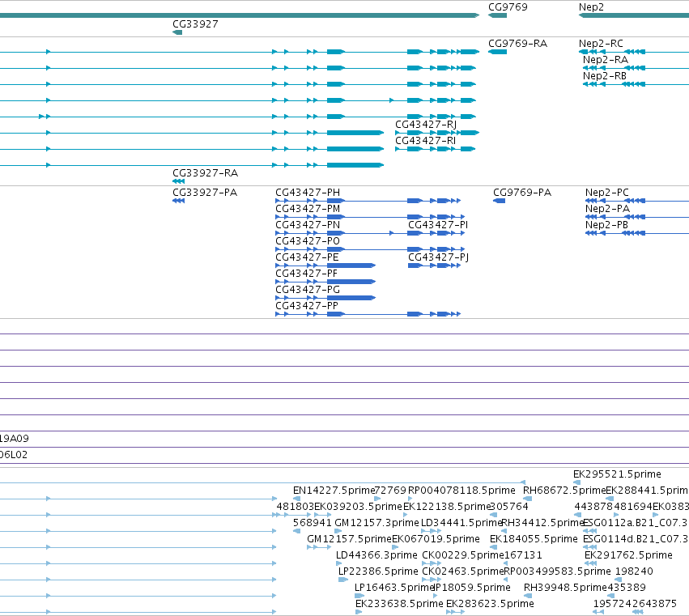Click the LP22386.5prime EST label
Image resolution: width=689 pixels, height=616 pixels.
point(378,572)
